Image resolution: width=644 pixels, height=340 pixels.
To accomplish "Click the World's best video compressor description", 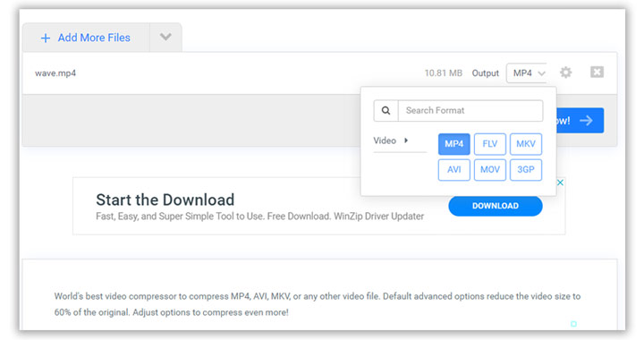I will click(x=317, y=304).
